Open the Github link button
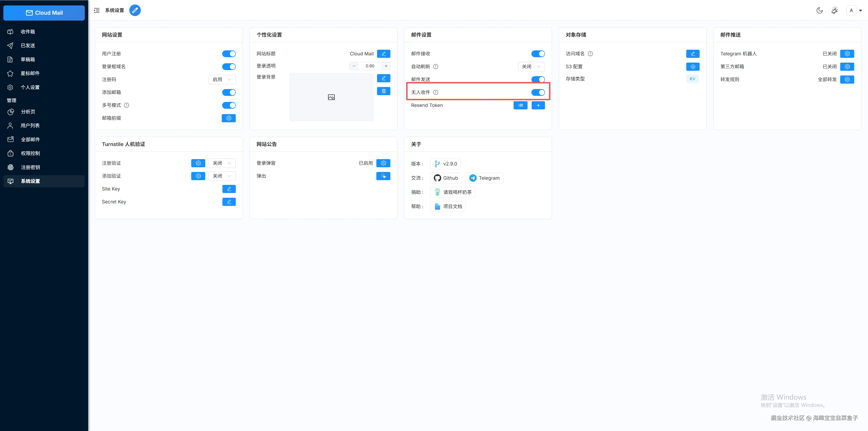The width and height of the screenshot is (868, 431). click(446, 178)
